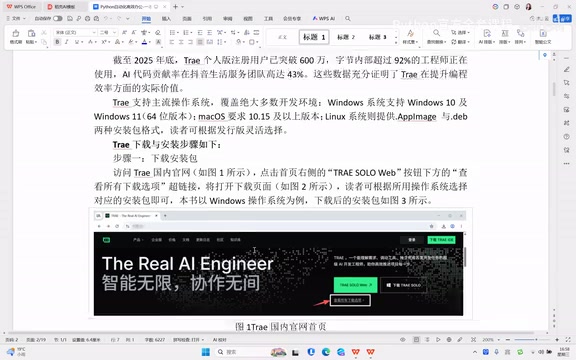576x360 pixels.
Task: Switch to the 开始 Home ribbon tab
Action: pos(146,18)
